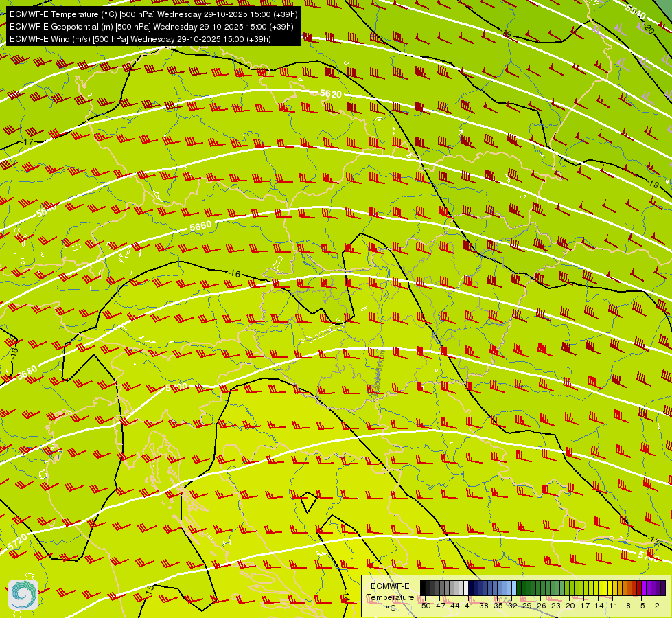
Task: Click the -44 value on the temperature legend
Action: pyautogui.click(x=454, y=606)
